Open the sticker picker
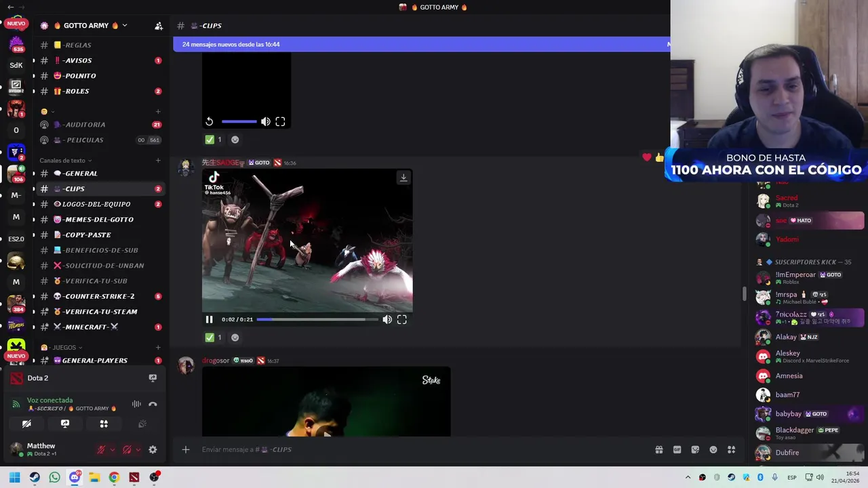868x488 pixels. point(695,449)
